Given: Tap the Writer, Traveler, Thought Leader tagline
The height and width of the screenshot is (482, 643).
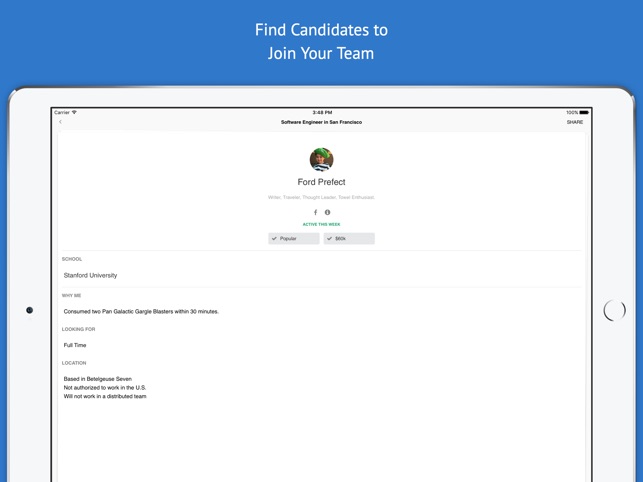Looking at the screenshot, I should (321, 197).
